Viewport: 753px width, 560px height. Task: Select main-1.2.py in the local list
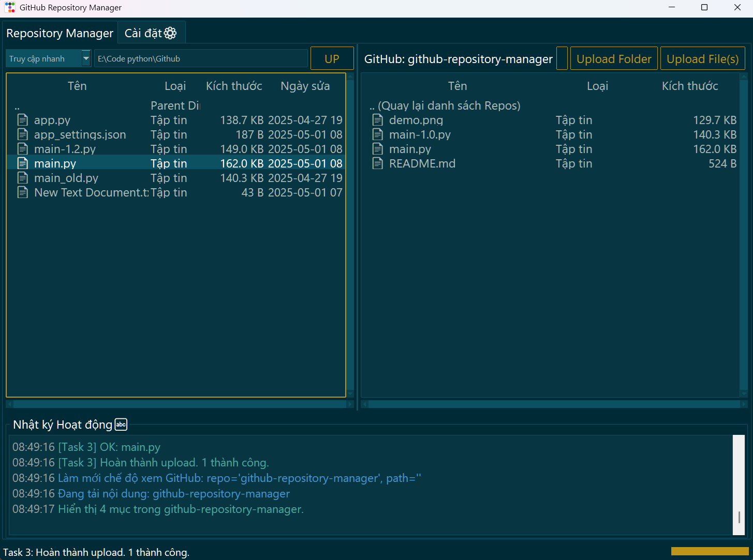(x=176, y=149)
